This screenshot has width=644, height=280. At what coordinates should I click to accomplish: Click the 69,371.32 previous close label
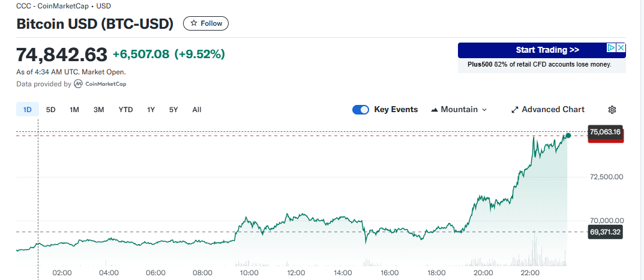(606, 232)
